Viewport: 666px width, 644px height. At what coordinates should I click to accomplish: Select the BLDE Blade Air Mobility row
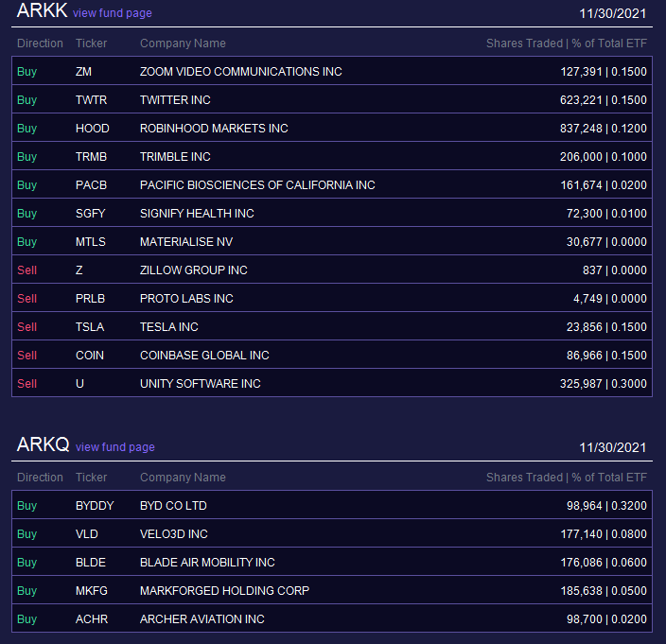pyautogui.click(x=332, y=562)
